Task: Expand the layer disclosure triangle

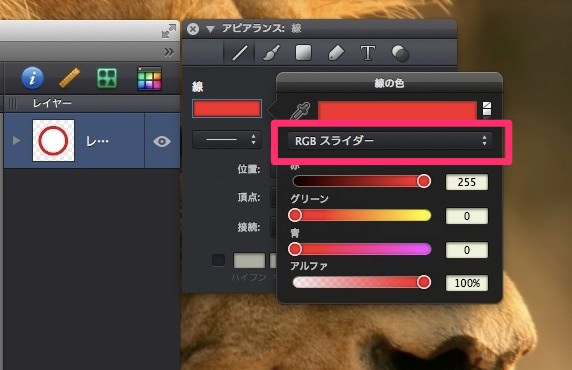Action: coord(16,140)
